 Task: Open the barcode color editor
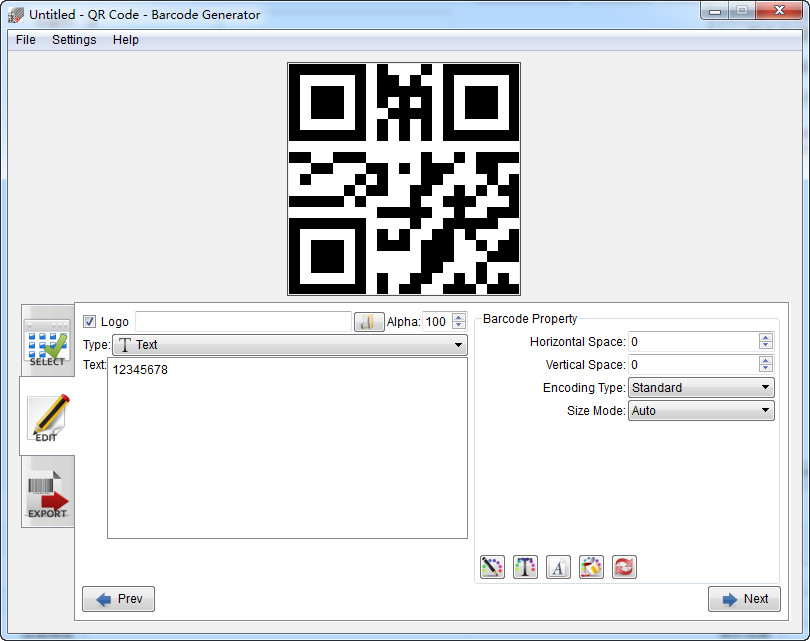point(492,567)
